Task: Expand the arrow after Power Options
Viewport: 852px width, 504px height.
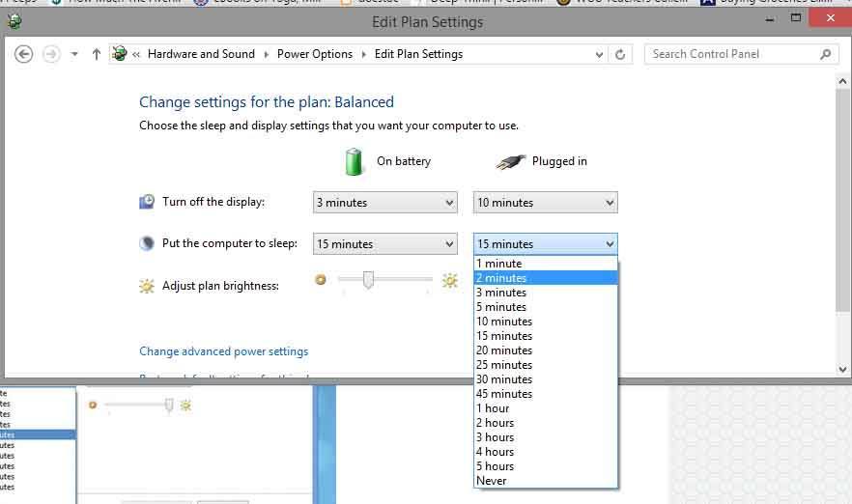Action: point(363,54)
